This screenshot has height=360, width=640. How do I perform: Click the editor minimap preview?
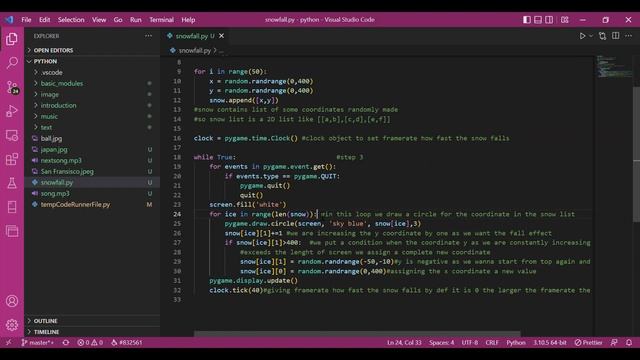[x=613, y=67]
